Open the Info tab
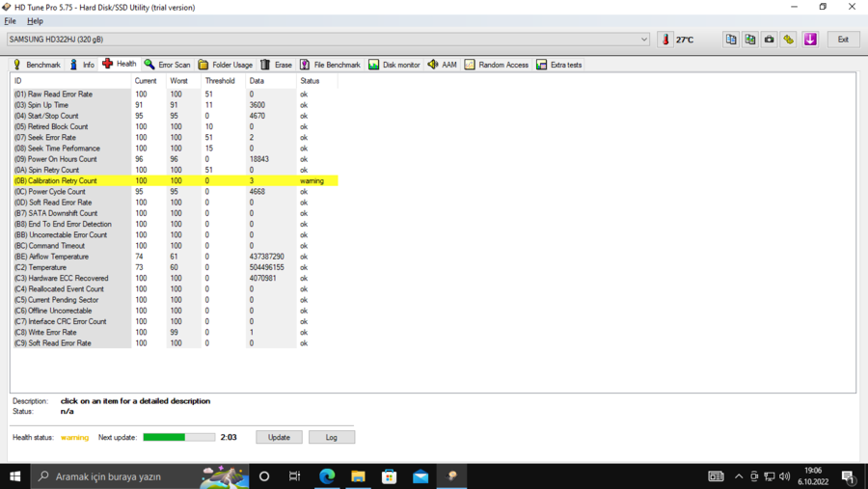Screen dimensions: 868x489 point(82,65)
